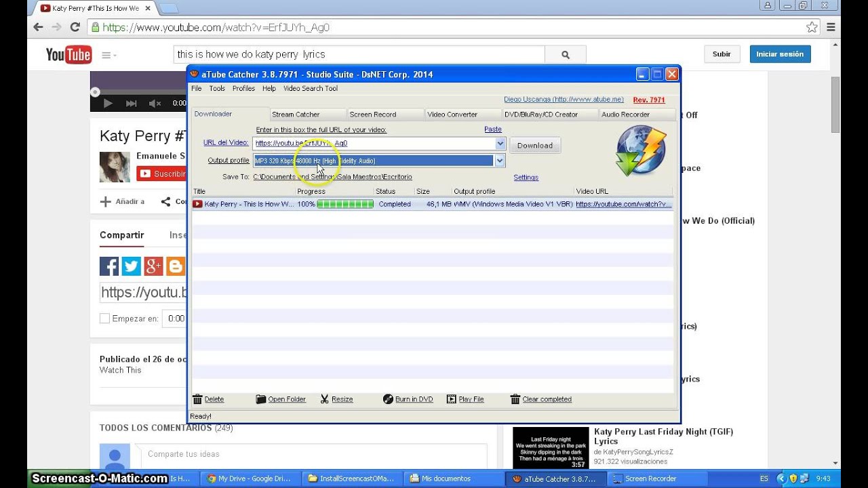Open the File menu in aTube Catcher

tap(197, 88)
